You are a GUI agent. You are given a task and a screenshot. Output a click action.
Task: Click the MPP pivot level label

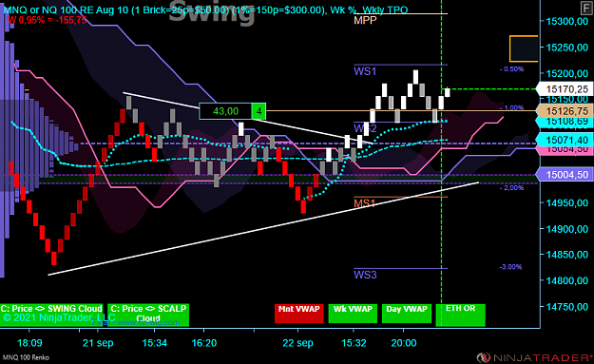coord(365,21)
